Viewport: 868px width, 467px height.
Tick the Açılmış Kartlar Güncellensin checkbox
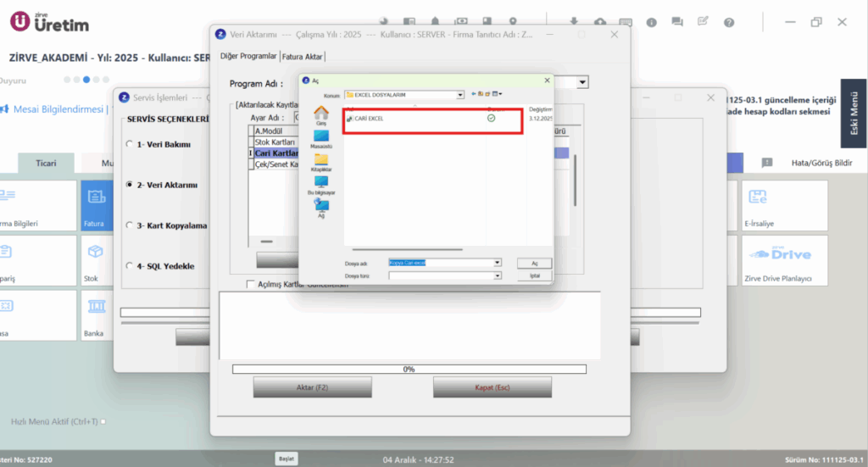pos(250,284)
